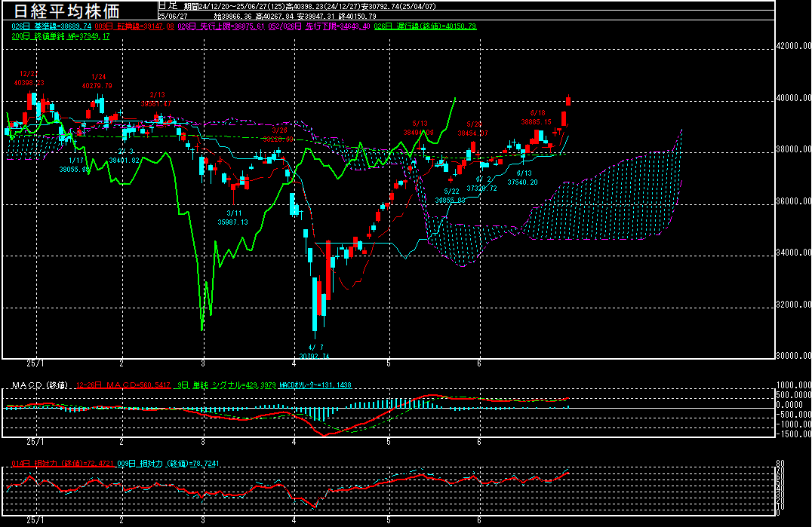Click the 25/1 date label under price chart
The width and height of the screenshot is (812, 527).
35,363
